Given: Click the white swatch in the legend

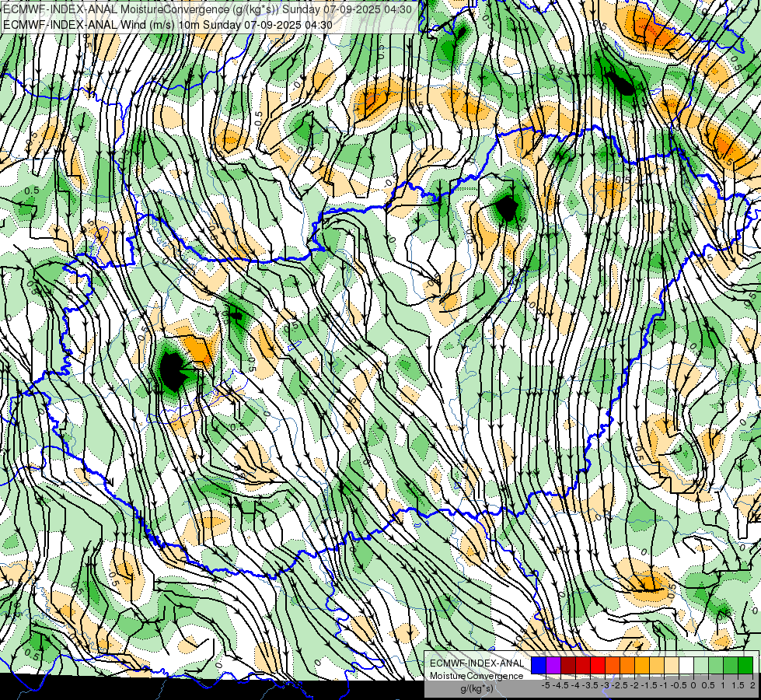Looking at the screenshot, I should point(686,666).
